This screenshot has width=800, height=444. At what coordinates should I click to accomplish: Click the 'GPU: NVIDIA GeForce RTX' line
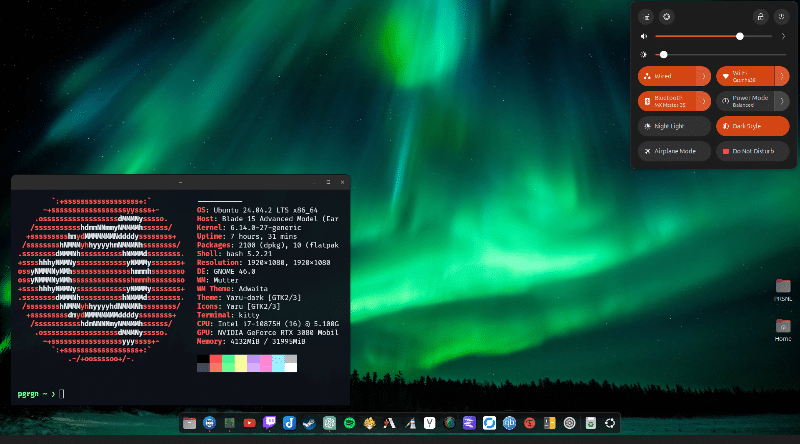[268, 332]
